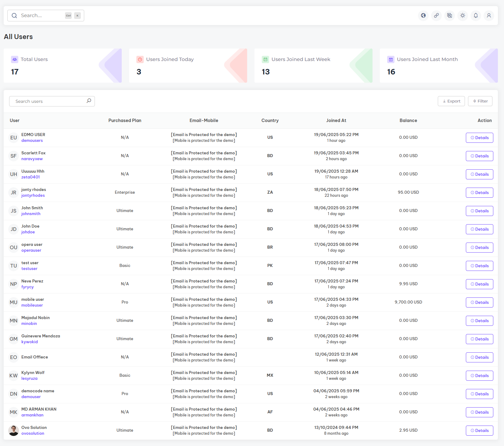Click the global Search field
504x446 pixels.
coord(41,16)
